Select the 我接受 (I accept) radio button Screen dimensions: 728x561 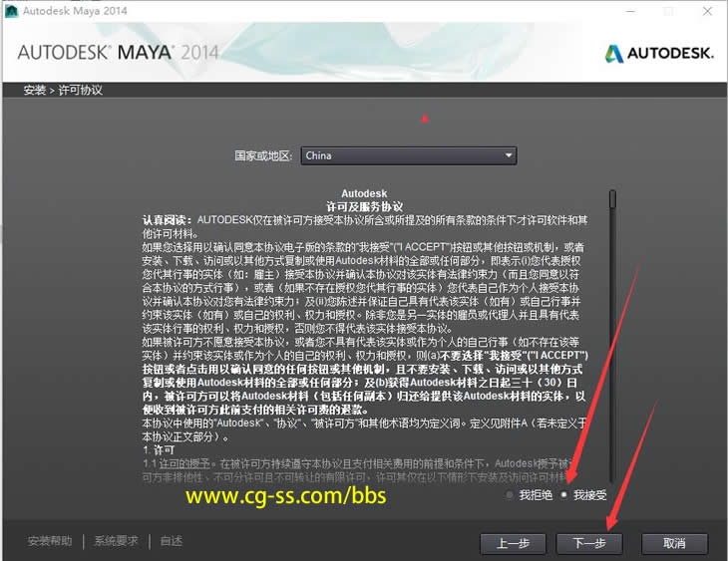(565, 494)
